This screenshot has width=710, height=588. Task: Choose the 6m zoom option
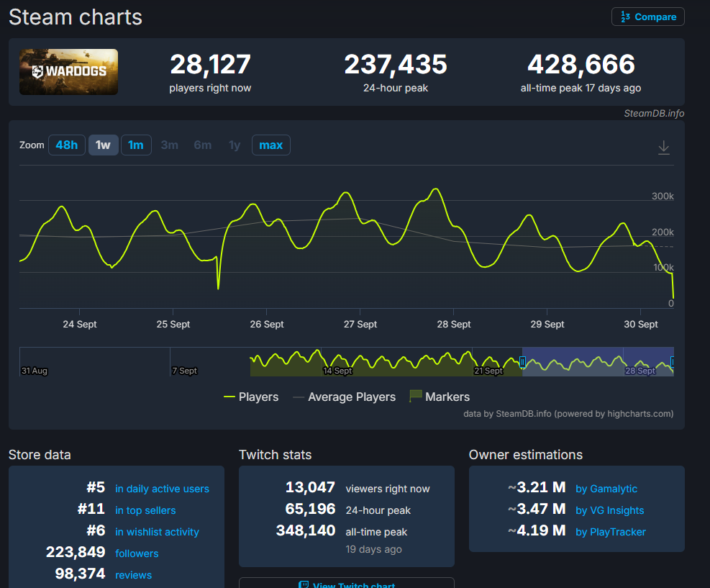tap(202, 145)
